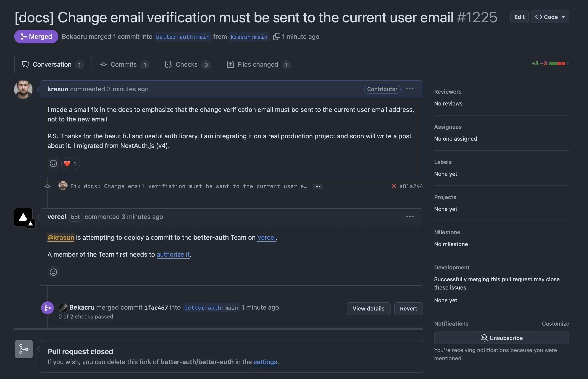
Task: Toggle the heart reaction on krasun's comment
Action: [70, 163]
